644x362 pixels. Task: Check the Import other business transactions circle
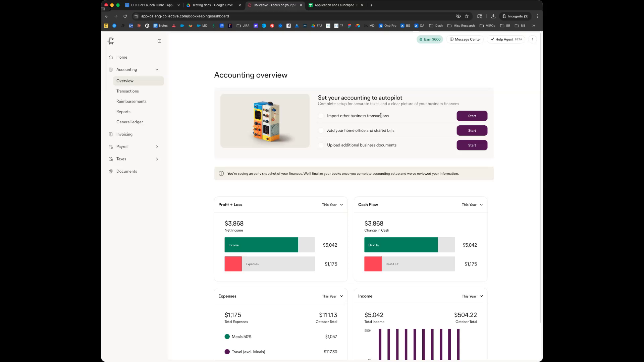click(x=321, y=116)
